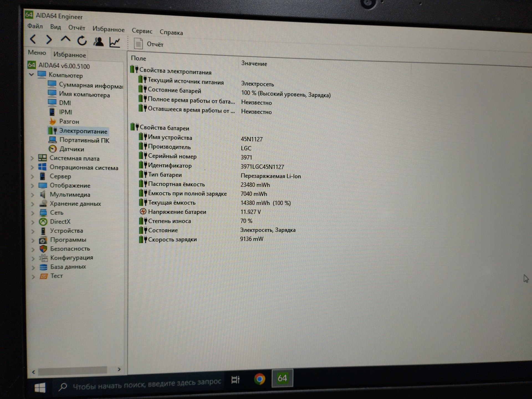The width and height of the screenshot is (532, 399).
Task: Select the Имя компьютера item
Action: click(x=79, y=94)
